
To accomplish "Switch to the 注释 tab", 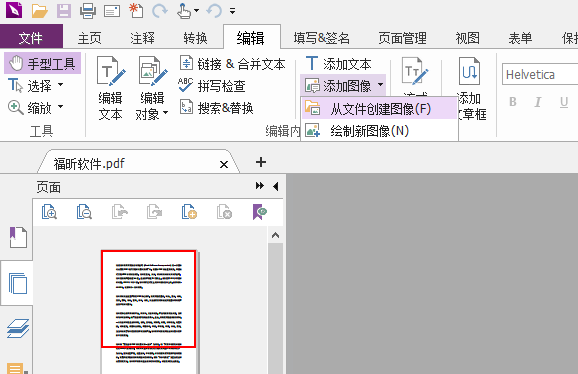I will [142, 38].
